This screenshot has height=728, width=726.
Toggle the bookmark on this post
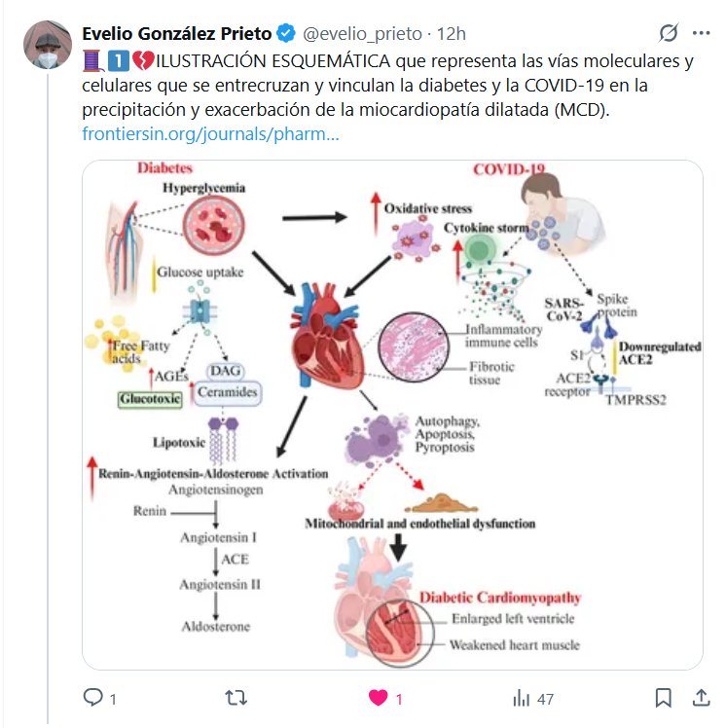point(663,698)
